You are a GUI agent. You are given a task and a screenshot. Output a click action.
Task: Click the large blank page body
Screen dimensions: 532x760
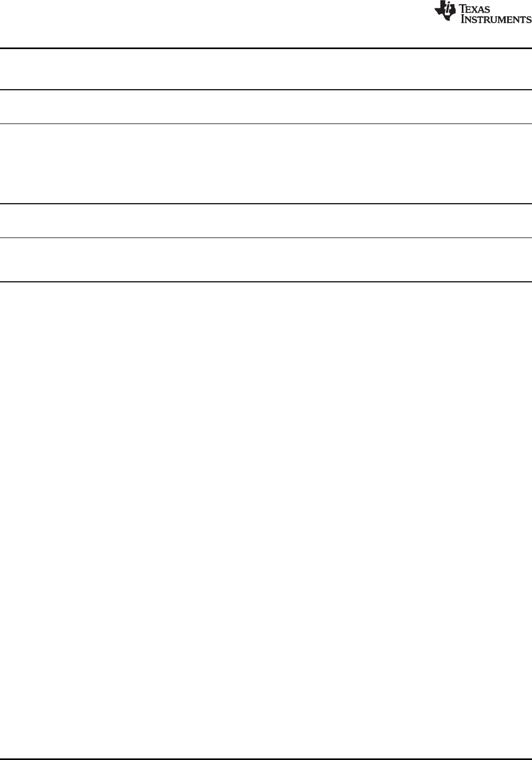pyautogui.click(x=266, y=520)
